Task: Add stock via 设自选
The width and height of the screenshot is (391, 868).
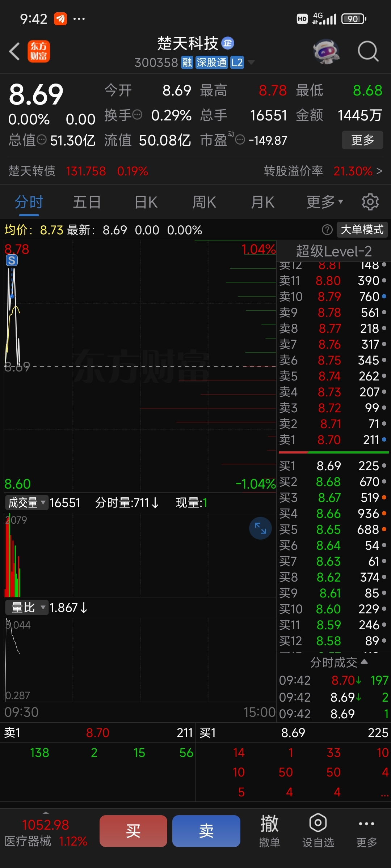Action: pos(318,831)
